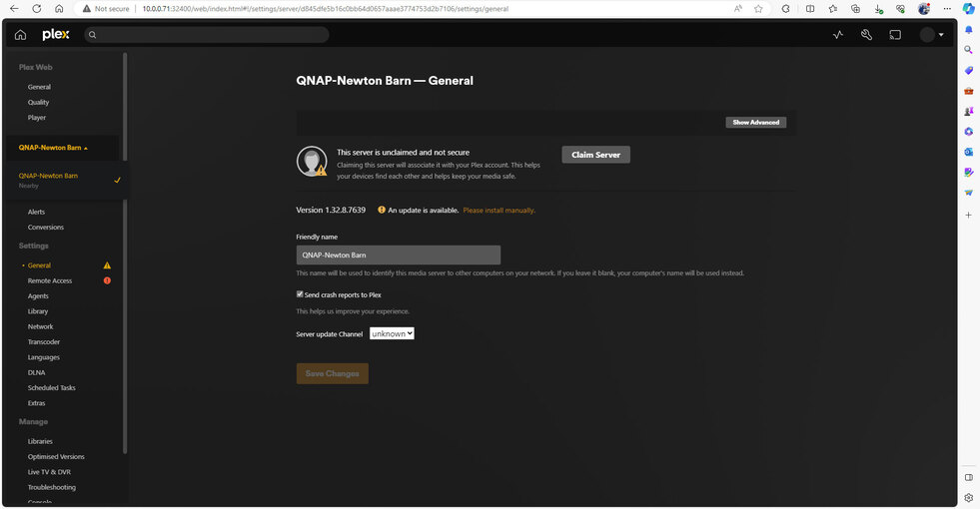Go back using the browser back arrow

tap(14, 9)
